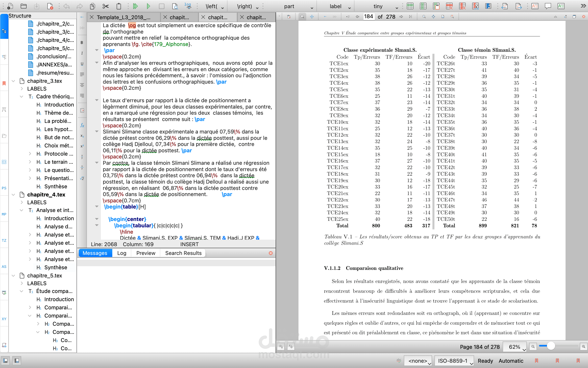This screenshot has width=588, height=368.
Task: Open the Preview tab
Action: point(146,253)
